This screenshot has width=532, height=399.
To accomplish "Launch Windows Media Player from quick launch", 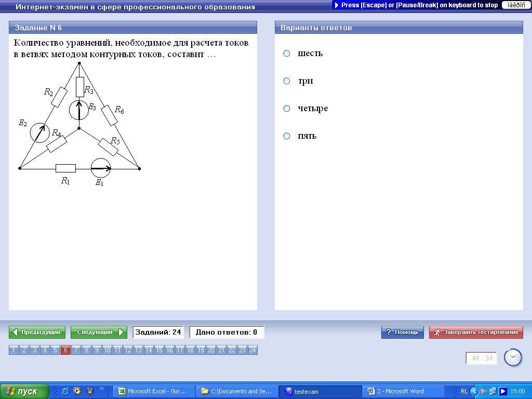I will click(x=77, y=391).
